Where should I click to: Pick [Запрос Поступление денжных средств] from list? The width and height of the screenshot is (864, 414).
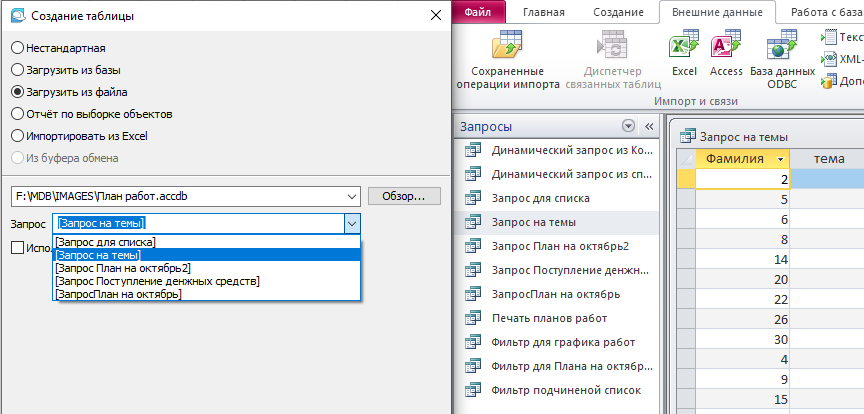point(207,281)
